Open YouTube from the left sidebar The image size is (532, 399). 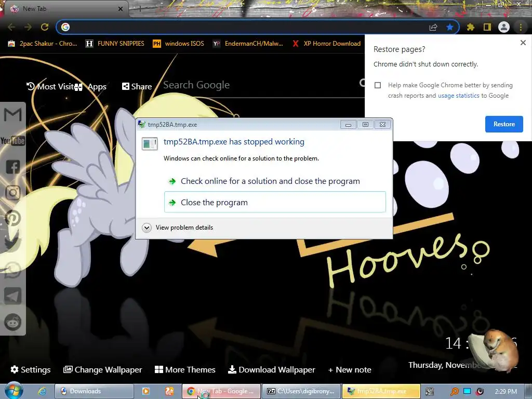[13, 140]
